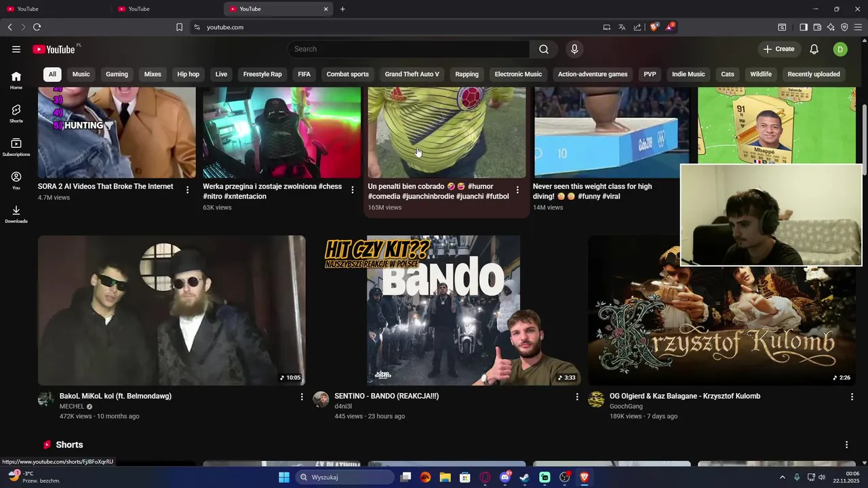Image resolution: width=868 pixels, height=488 pixels.
Task: Click the Create button
Action: (x=778, y=49)
